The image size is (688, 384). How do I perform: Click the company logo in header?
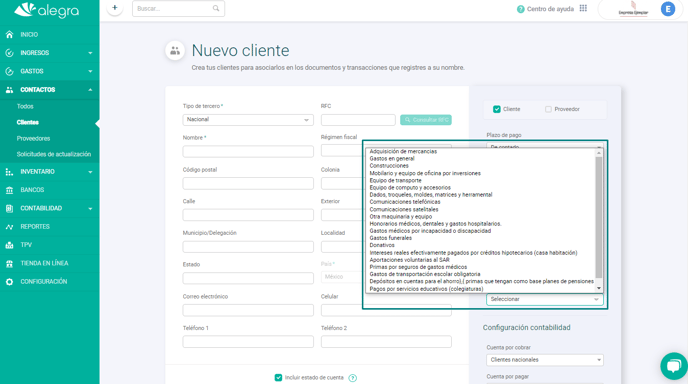click(633, 9)
